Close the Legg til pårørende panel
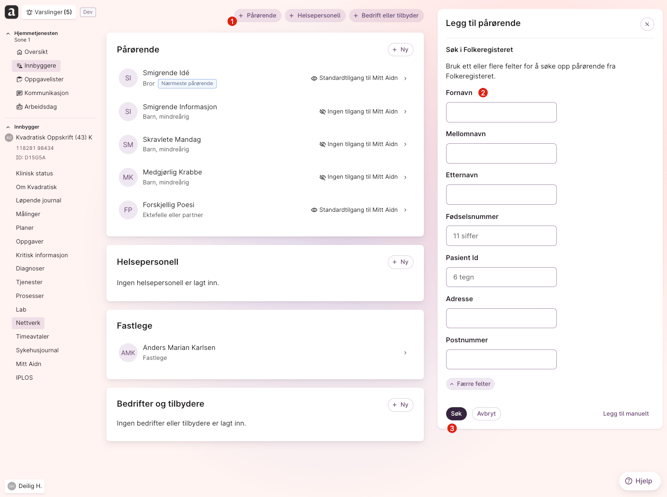 click(647, 24)
